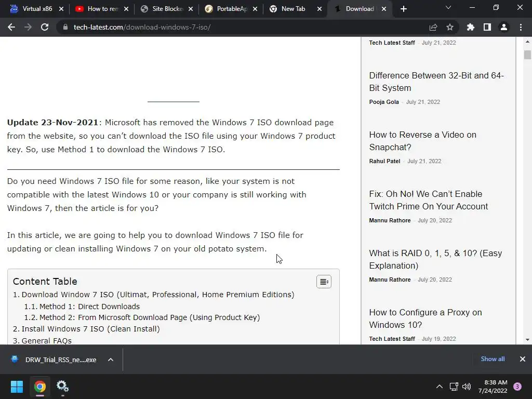Open the tab search dropdown arrow

coord(448,7)
